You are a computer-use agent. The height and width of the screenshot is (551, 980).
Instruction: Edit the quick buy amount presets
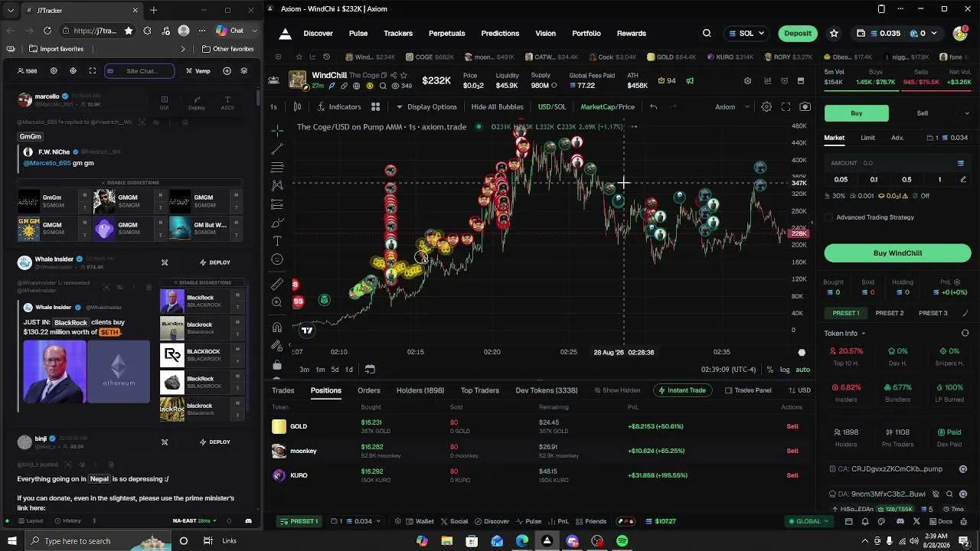point(963,180)
